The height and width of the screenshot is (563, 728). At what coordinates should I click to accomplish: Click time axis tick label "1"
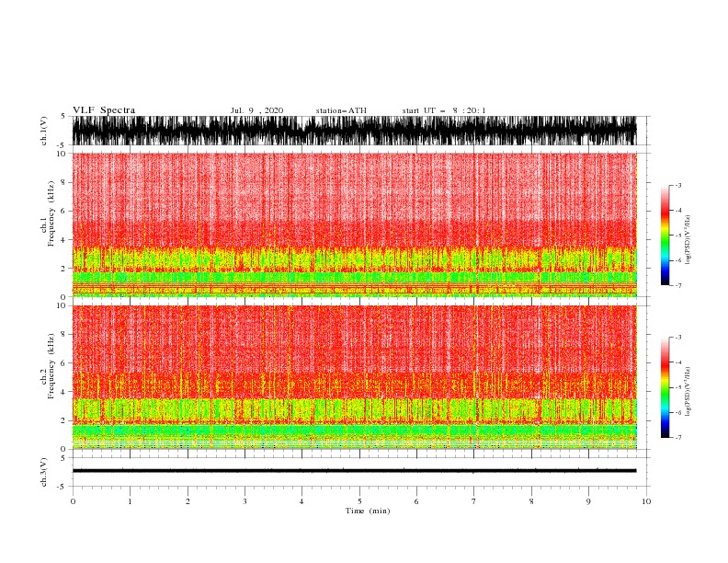tap(130, 501)
